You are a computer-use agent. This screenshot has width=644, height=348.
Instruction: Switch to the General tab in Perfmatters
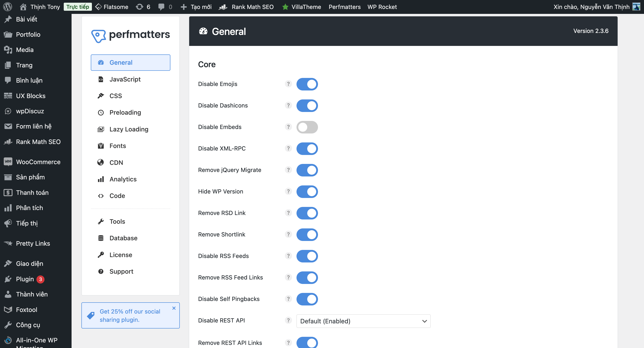click(x=121, y=62)
